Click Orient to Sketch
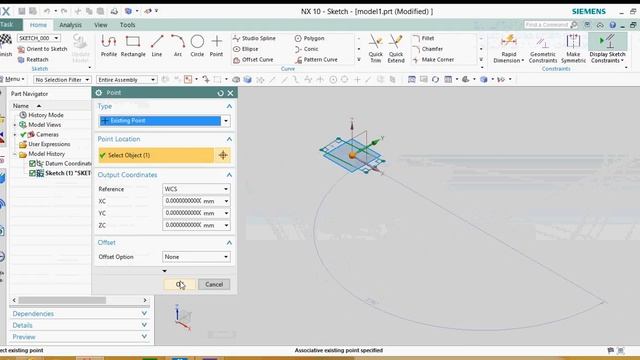 tap(42, 49)
